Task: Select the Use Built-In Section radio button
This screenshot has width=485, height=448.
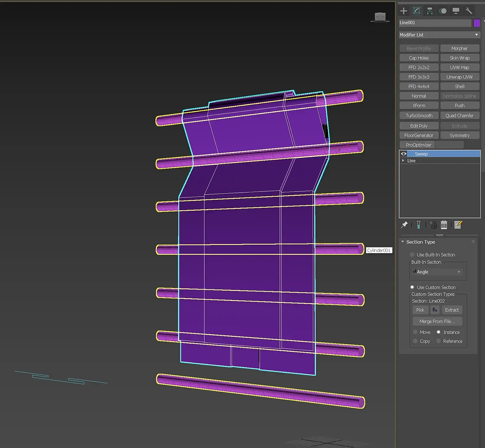Action: [412, 255]
